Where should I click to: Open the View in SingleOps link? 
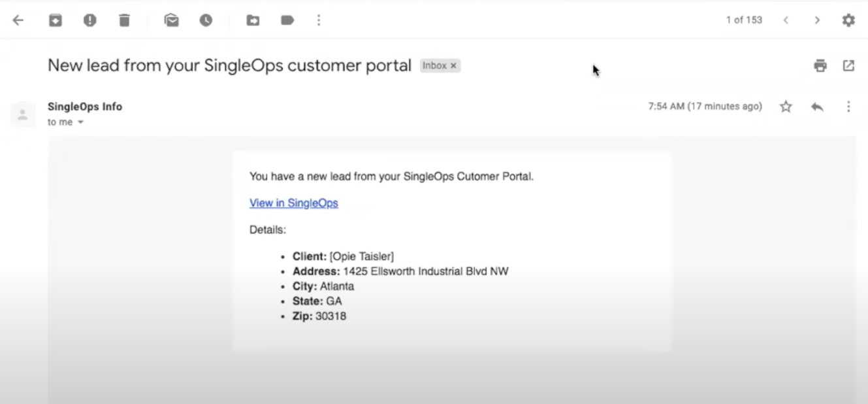294,203
